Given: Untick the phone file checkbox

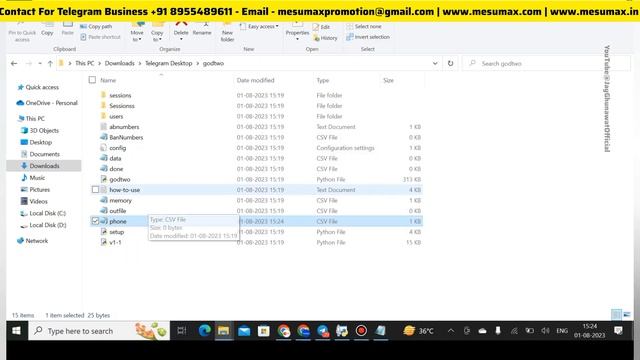Looking at the screenshot, I should point(95,221).
